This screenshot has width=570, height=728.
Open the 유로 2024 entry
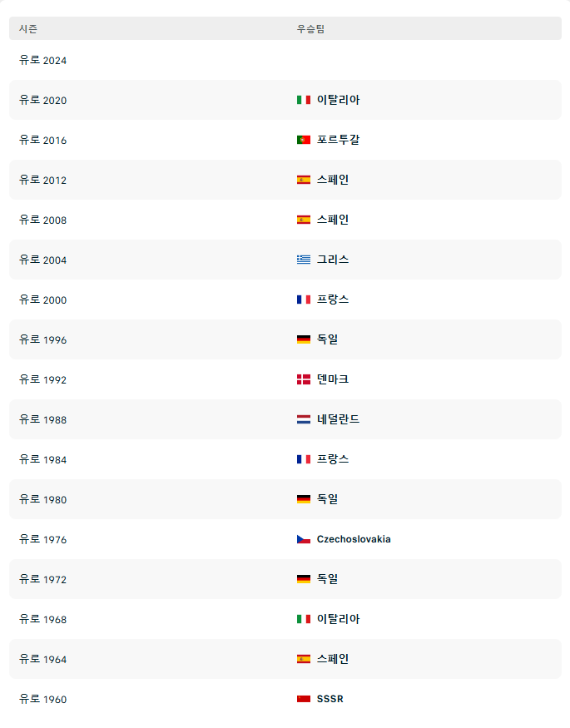[41, 60]
